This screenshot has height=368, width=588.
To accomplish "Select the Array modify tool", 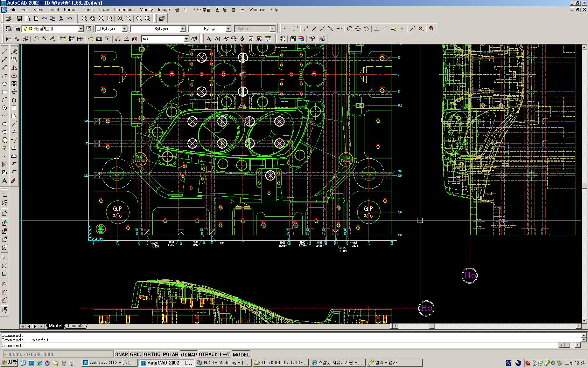I will pos(14,83).
